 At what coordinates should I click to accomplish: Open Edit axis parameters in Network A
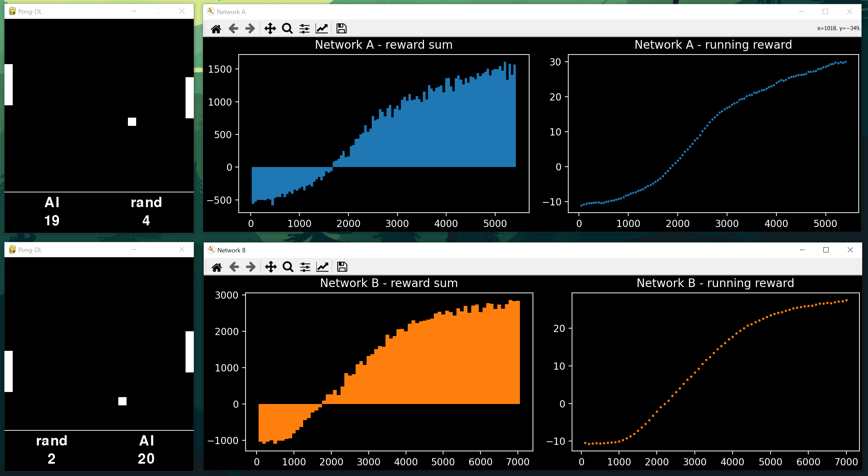click(x=322, y=28)
